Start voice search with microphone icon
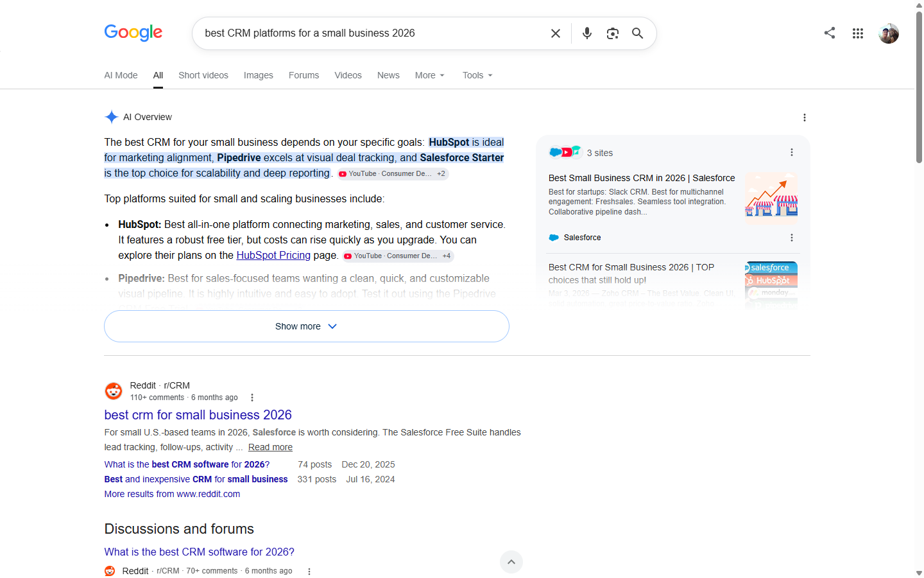This screenshot has height=578, width=924. click(x=587, y=33)
